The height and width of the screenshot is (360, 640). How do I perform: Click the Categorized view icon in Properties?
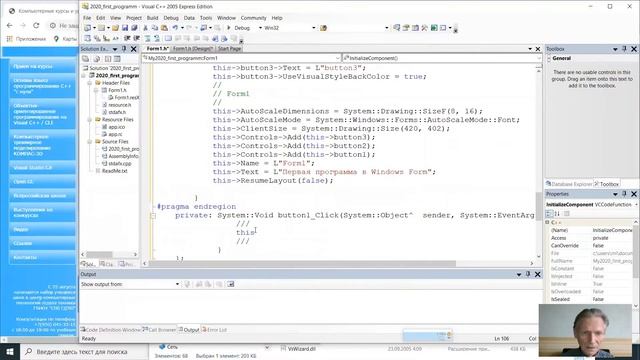click(549, 213)
